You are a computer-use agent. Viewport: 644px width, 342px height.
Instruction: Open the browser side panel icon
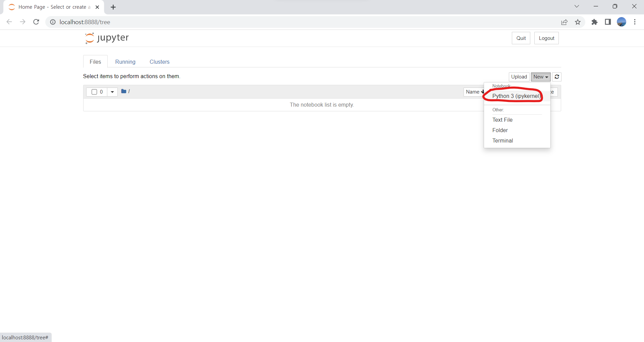pos(608,22)
